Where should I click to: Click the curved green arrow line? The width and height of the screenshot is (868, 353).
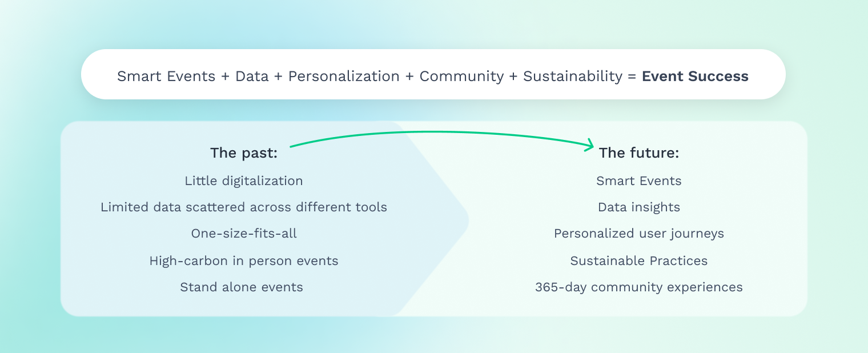tap(440, 133)
